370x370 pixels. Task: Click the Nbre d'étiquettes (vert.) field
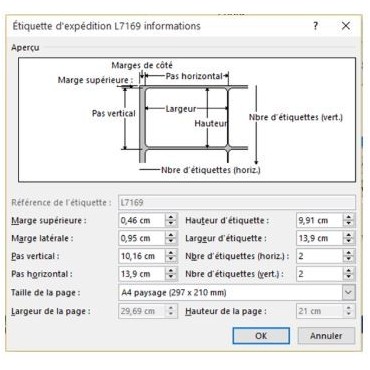click(x=320, y=274)
